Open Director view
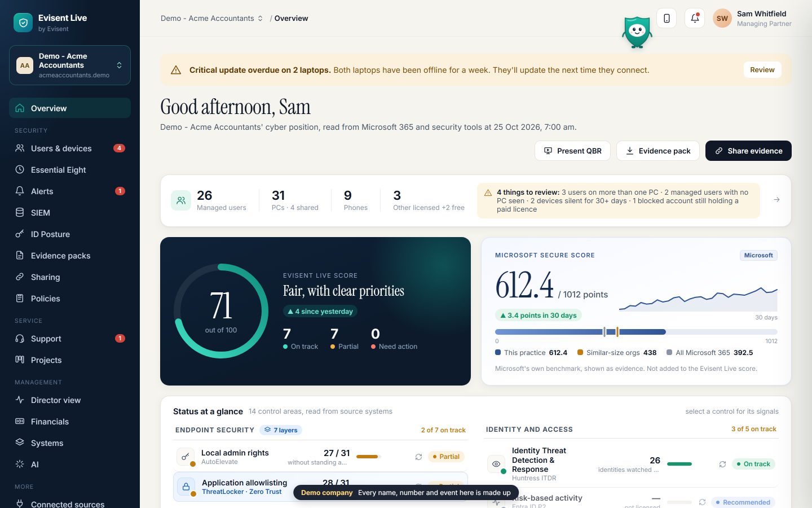The width and height of the screenshot is (812, 508). [x=70, y=400]
